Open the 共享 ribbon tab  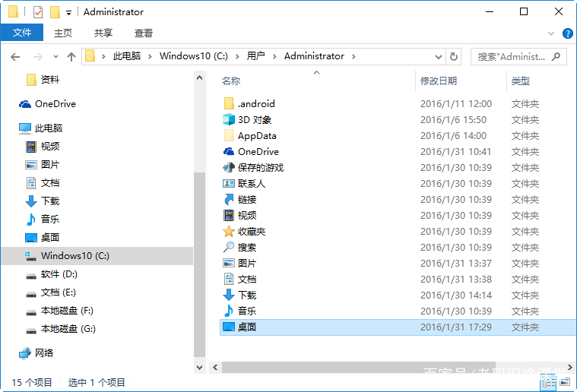point(103,33)
